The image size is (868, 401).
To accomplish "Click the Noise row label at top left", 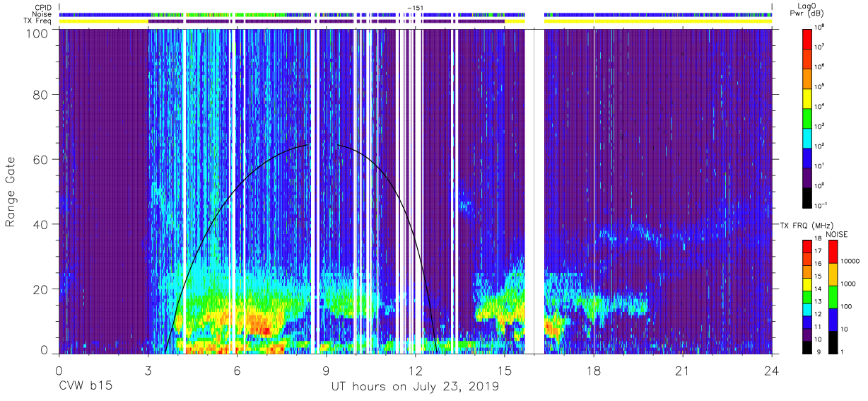I will pos(41,14).
